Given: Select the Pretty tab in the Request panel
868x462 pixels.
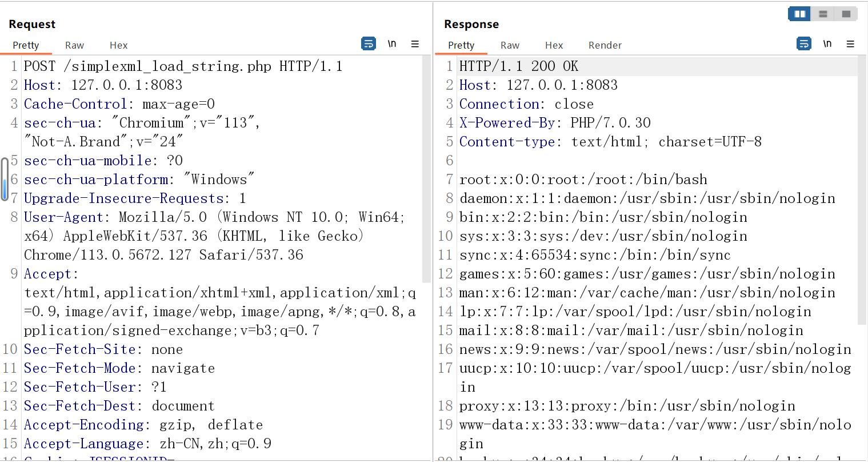Looking at the screenshot, I should pos(26,45).
